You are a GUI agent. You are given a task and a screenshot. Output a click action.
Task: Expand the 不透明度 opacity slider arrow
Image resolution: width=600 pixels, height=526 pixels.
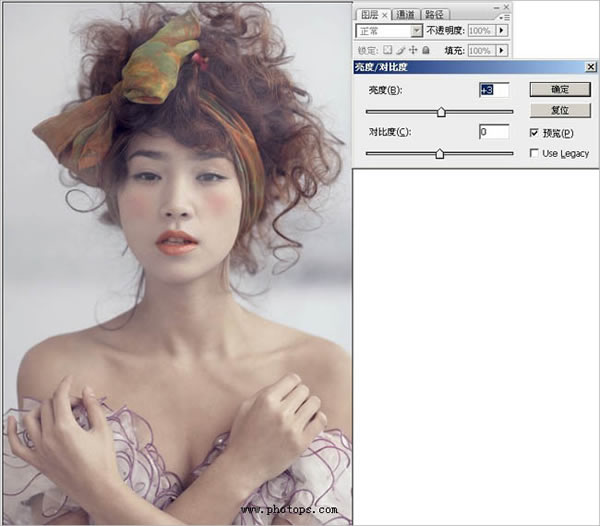(x=502, y=31)
